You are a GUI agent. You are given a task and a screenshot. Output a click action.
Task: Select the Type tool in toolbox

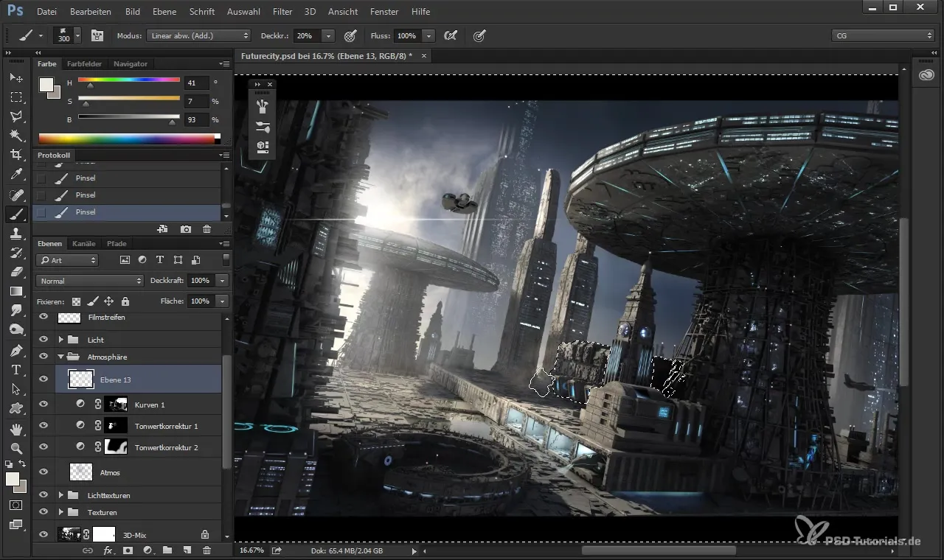coord(15,369)
